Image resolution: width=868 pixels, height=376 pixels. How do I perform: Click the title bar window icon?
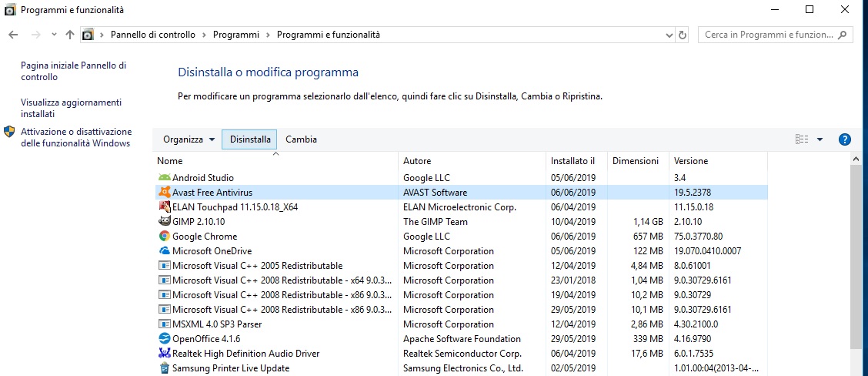click(x=10, y=9)
